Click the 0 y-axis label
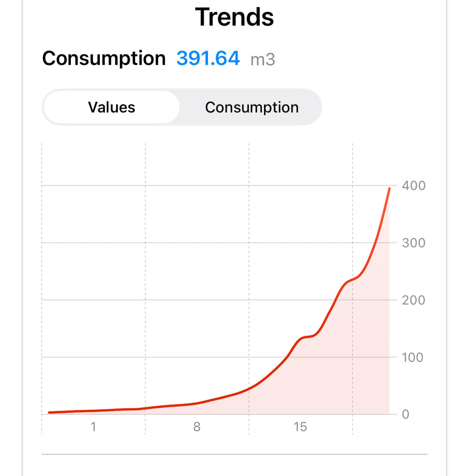469x476 pixels. 406,414
